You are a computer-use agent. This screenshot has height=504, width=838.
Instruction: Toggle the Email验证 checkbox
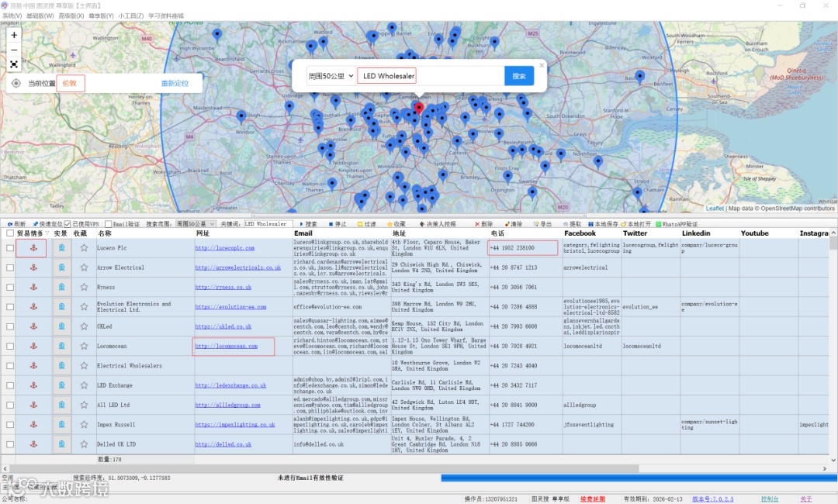(109, 224)
